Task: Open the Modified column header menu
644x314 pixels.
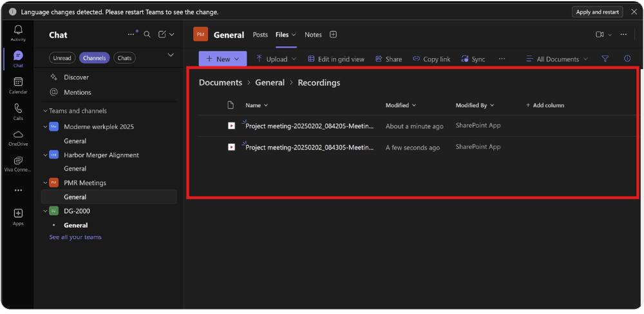Action: tap(401, 105)
